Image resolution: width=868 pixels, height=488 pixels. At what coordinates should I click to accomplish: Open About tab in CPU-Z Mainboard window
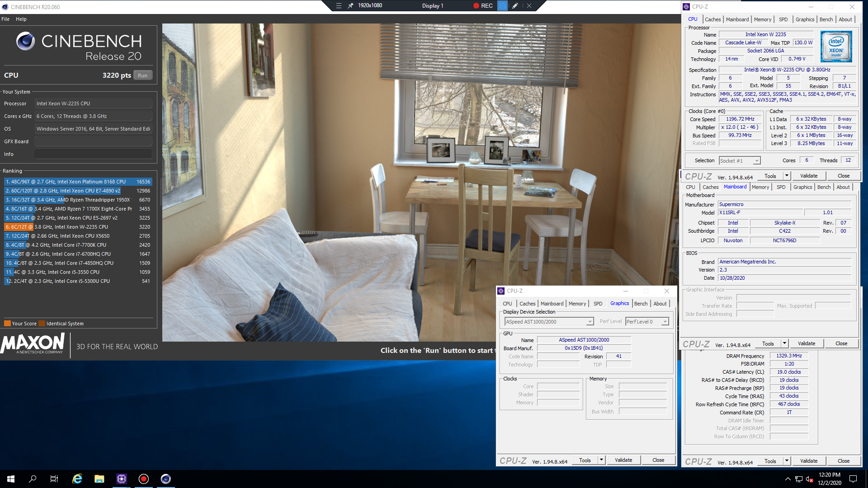pos(843,187)
